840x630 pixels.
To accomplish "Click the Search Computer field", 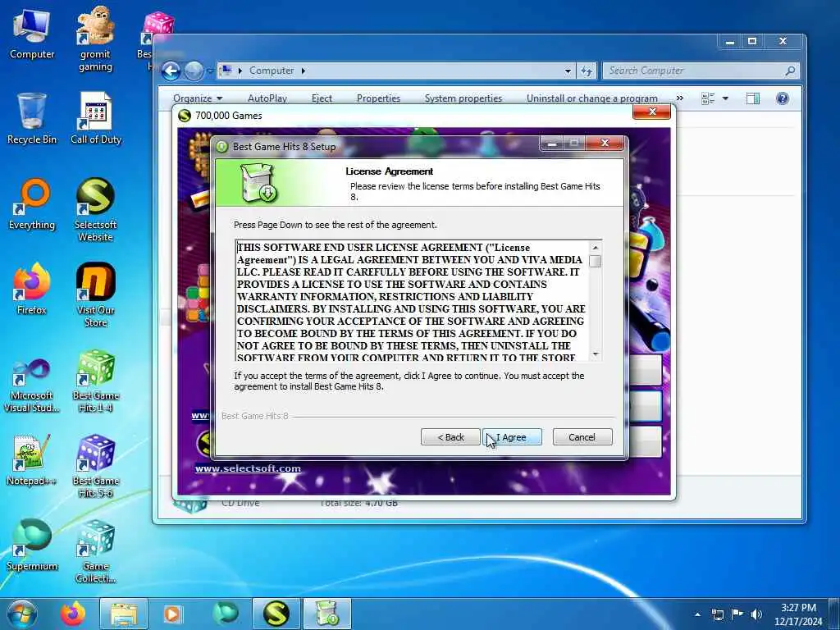I will (701, 71).
